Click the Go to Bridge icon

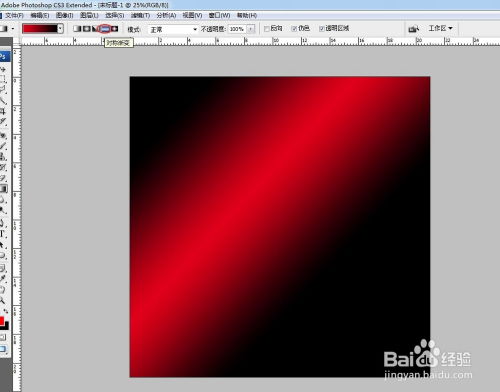[x=413, y=29]
